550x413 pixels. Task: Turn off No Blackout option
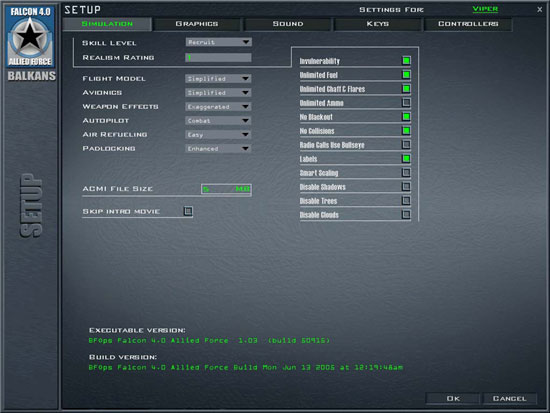click(406, 117)
